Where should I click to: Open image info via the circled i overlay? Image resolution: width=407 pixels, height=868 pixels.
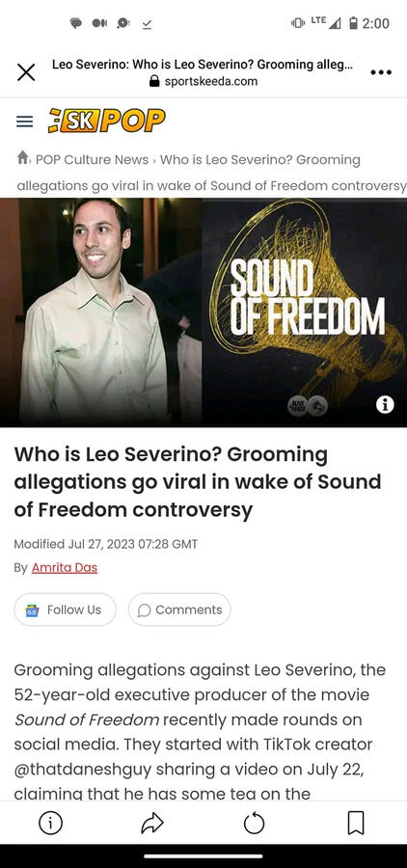coord(385,405)
